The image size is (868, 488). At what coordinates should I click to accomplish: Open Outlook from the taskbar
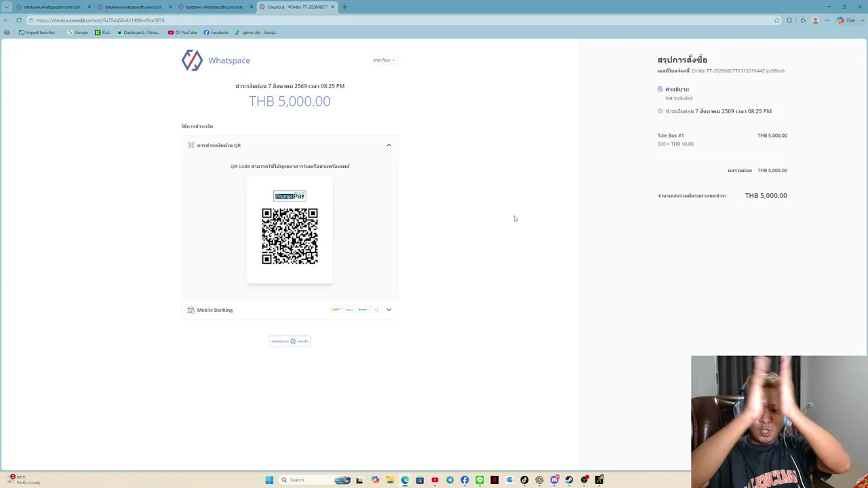(x=509, y=480)
